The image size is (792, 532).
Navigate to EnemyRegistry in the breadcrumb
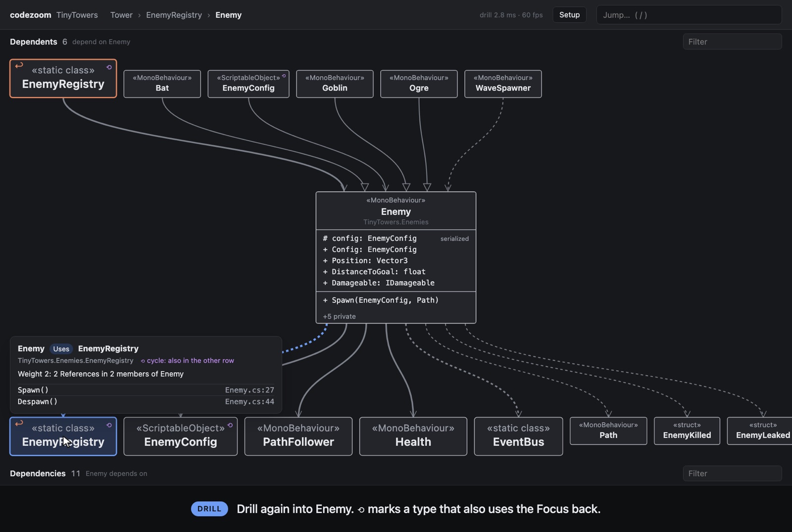[x=174, y=15]
